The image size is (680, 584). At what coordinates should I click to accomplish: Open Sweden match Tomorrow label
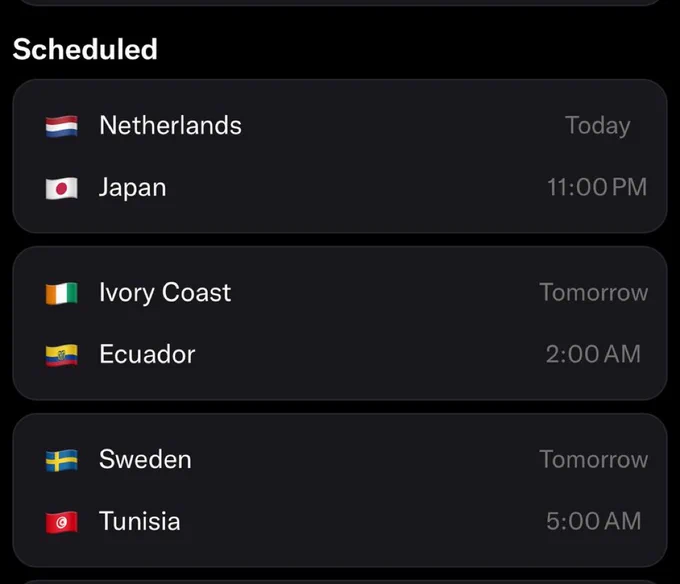[594, 460]
